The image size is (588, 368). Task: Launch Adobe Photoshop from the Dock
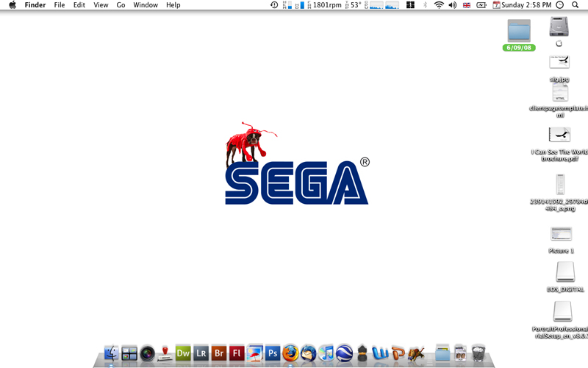[x=273, y=353]
